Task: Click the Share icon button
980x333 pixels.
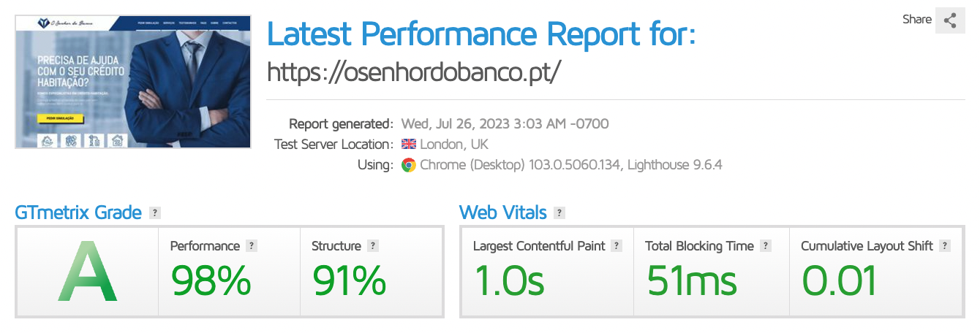Action: (x=950, y=20)
